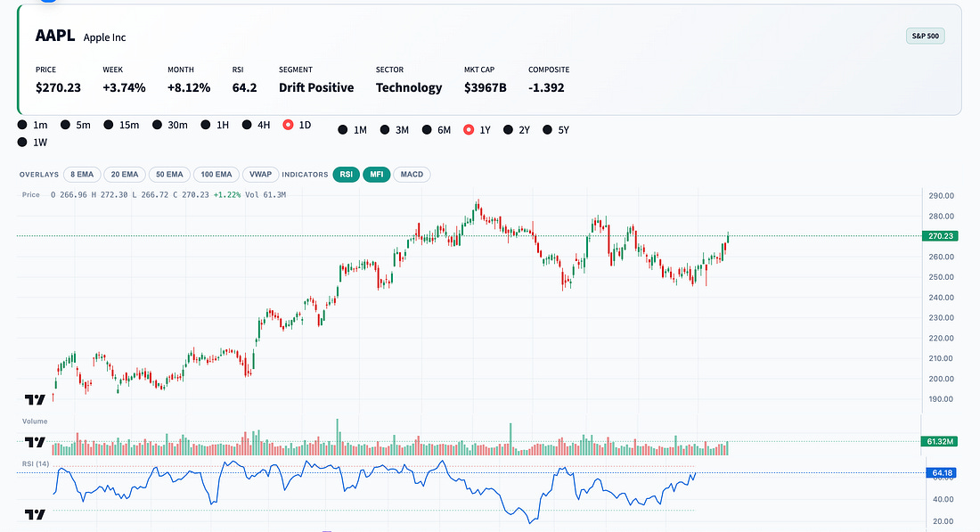
Task: Select the 1D interval radio button
Action: pos(288,125)
